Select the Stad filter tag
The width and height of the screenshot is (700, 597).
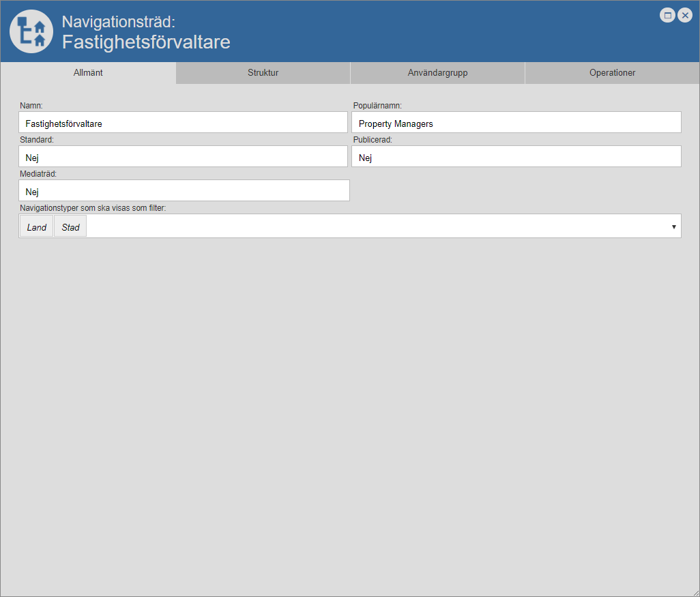pos(71,227)
